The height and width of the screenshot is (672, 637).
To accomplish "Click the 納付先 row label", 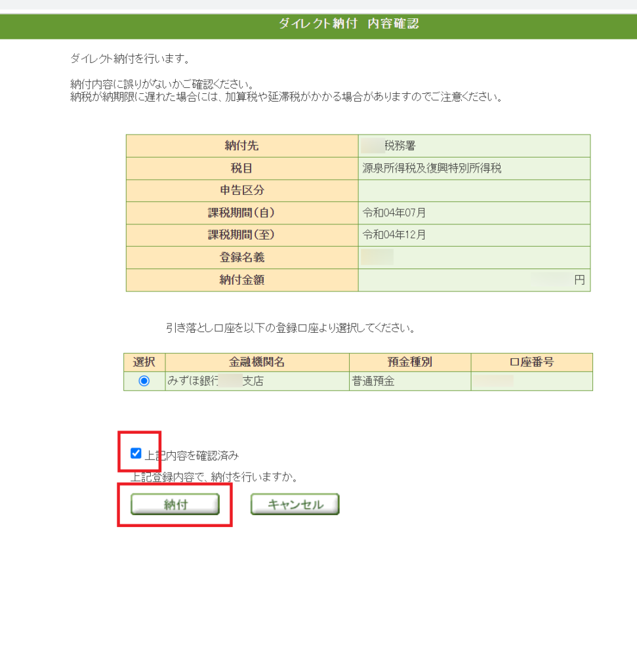I will 241,146.
